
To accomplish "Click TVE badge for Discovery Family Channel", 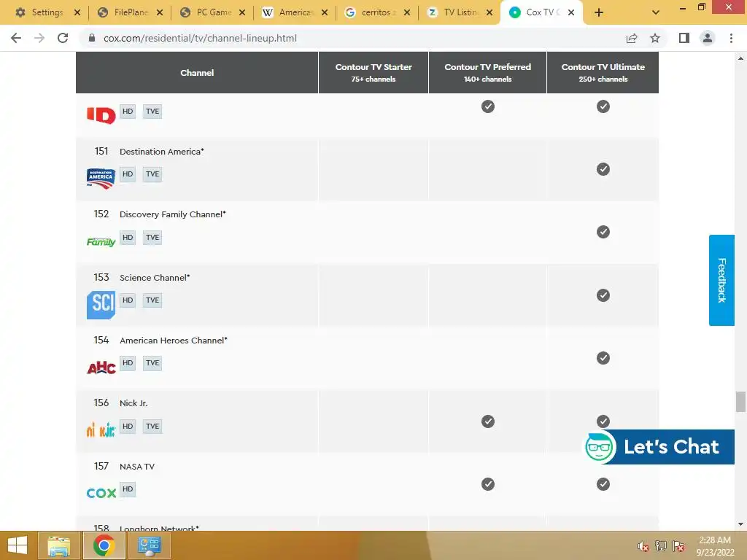I will point(152,238).
